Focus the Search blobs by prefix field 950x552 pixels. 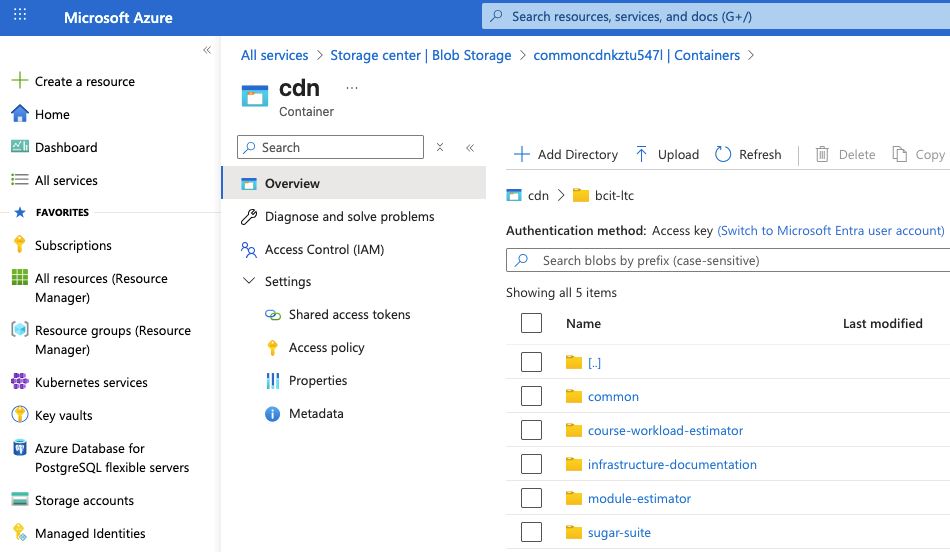[728, 260]
